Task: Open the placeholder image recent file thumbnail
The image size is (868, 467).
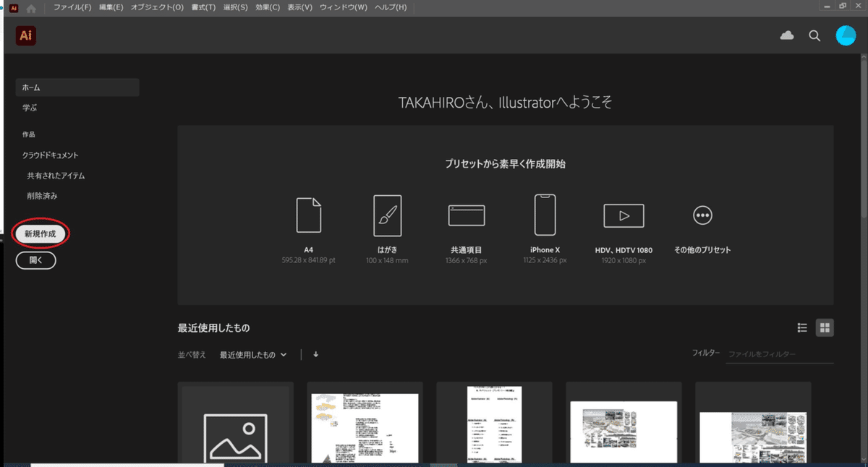Action: click(x=235, y=423)
